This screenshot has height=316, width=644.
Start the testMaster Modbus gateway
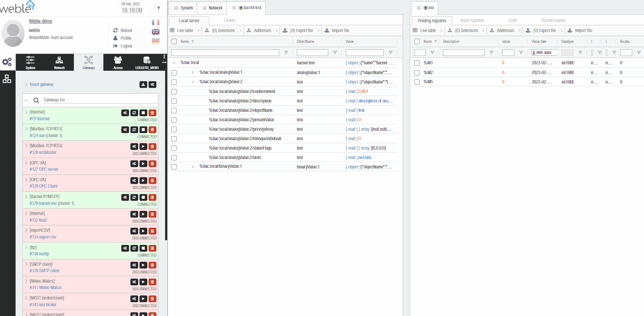click(143, 147)
